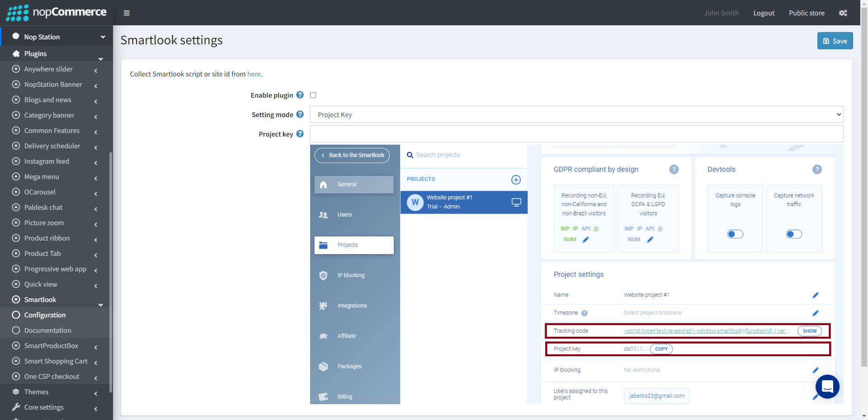Save the Smartlook settings
The height and width of the screenshot is (420, 868).
(x=835, y=41)
